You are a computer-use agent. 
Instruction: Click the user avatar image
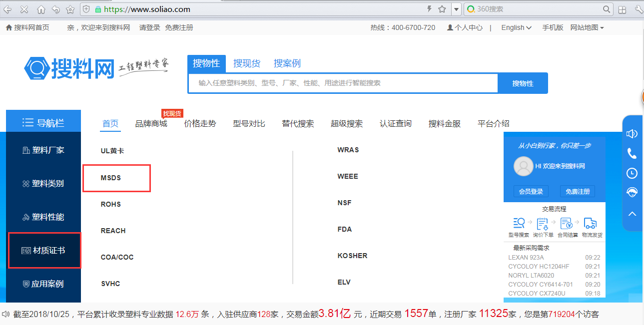[523, 166]
